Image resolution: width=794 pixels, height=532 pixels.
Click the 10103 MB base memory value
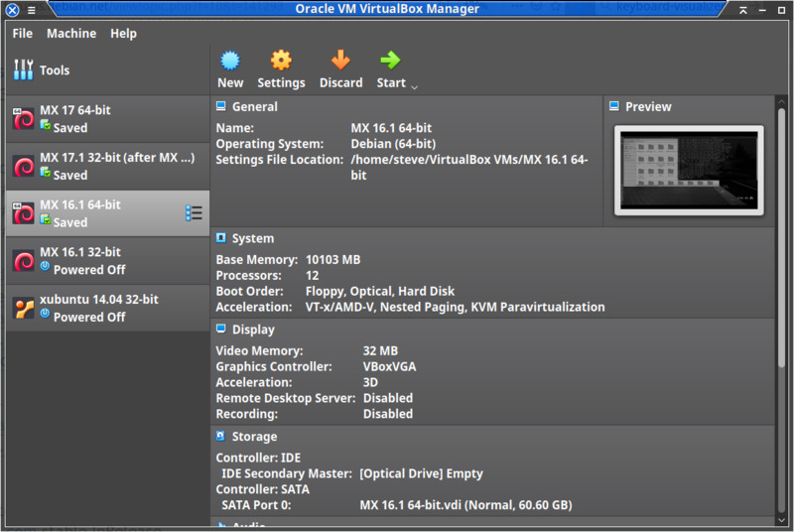coord(332,260)
